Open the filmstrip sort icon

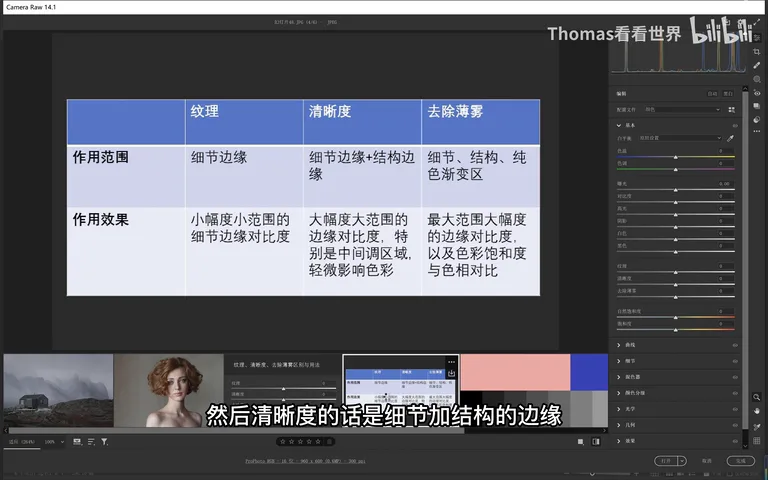click(91, 442)
